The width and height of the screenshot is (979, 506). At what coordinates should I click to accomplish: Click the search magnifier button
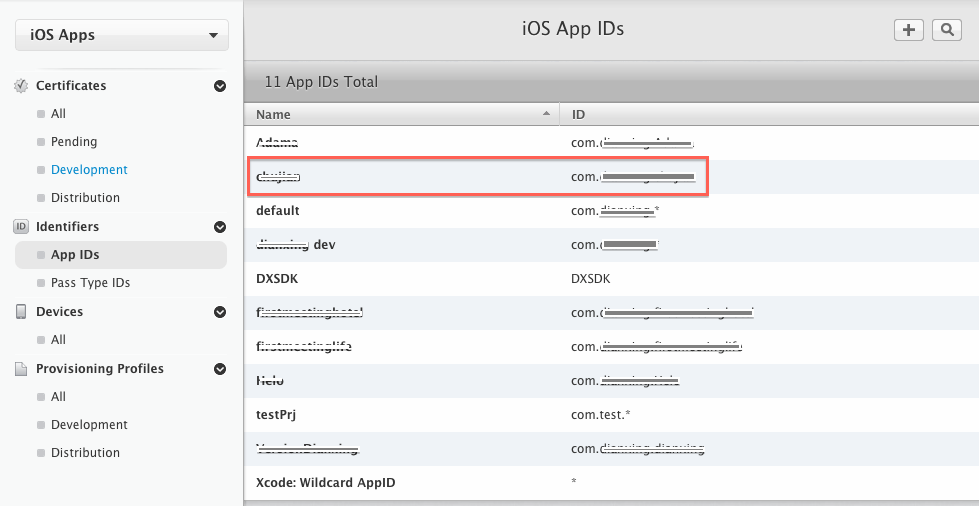[947, 30]
